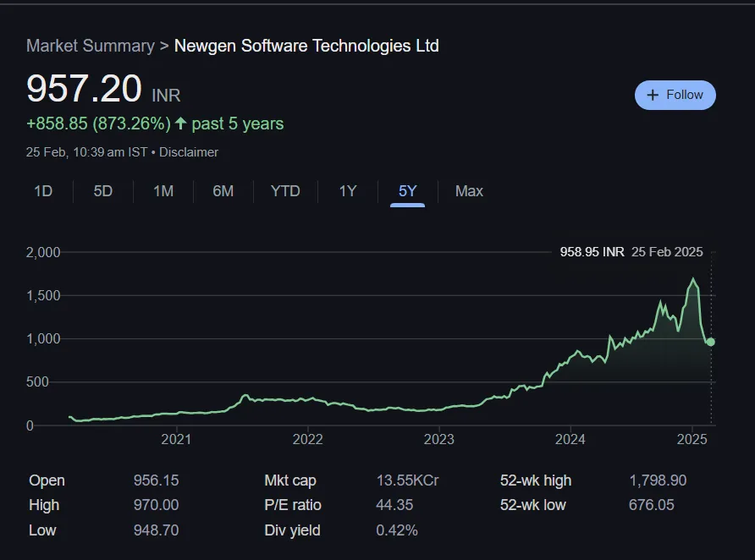Switch to the 1M range tab
Viewport: 755px width, 560px height.
(x=163, y=191)
